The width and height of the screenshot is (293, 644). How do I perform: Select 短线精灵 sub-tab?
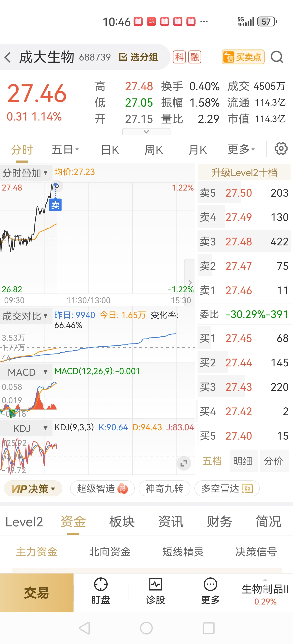(x=183, y=552)
